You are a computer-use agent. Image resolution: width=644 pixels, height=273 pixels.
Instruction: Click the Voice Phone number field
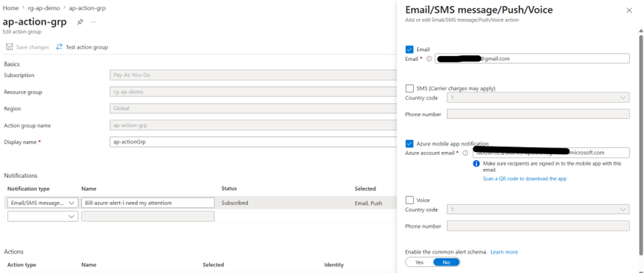coord(538,226)
